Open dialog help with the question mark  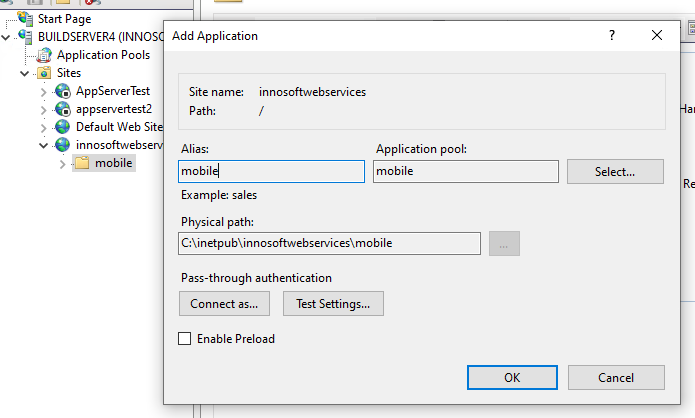[x=611, y=35]
